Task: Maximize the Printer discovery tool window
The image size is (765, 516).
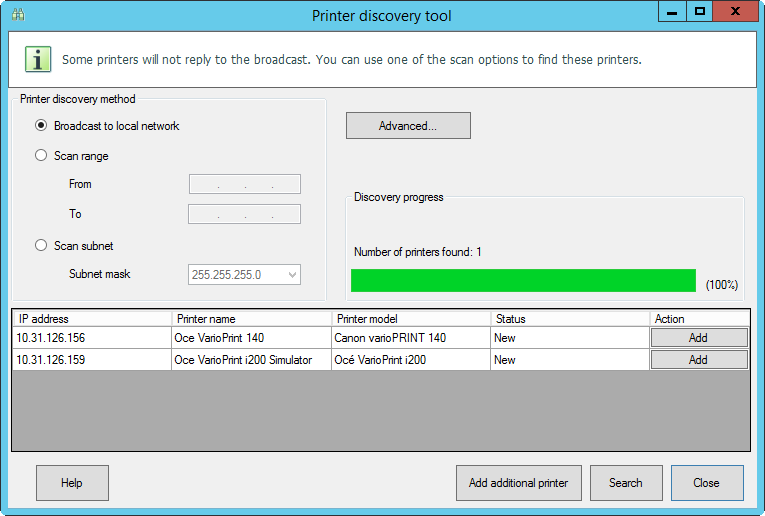Action: point(700,11)
